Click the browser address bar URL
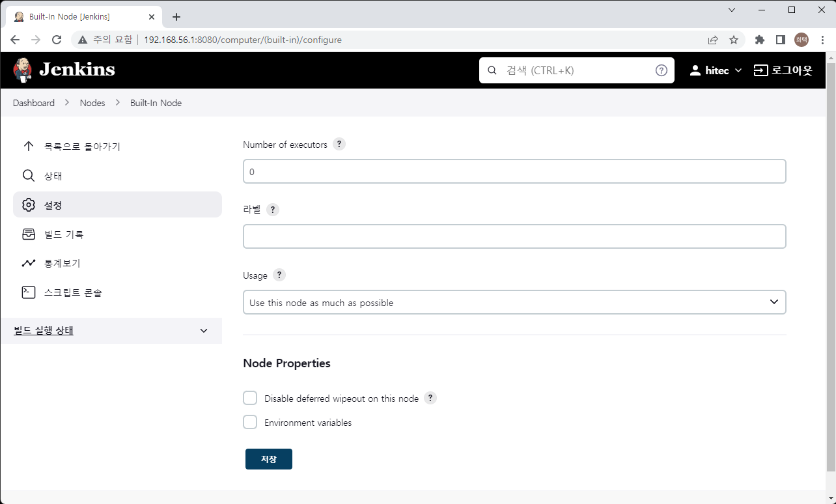This screenshot has height=504, width=836. 243,40
